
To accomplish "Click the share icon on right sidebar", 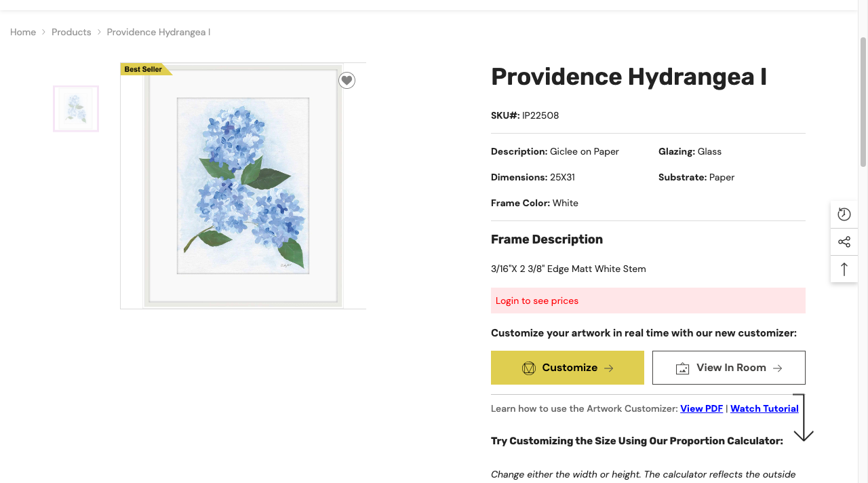I will (x=844, y=241).
